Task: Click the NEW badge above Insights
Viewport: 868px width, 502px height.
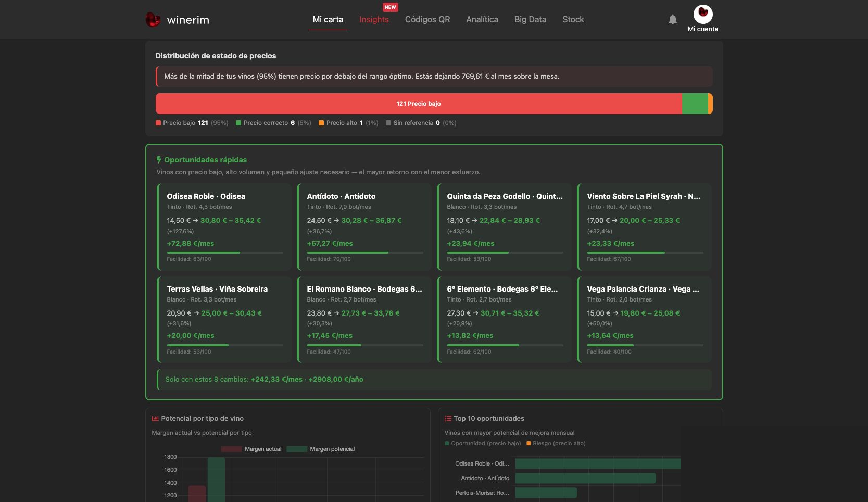Action: click(390, 7)
